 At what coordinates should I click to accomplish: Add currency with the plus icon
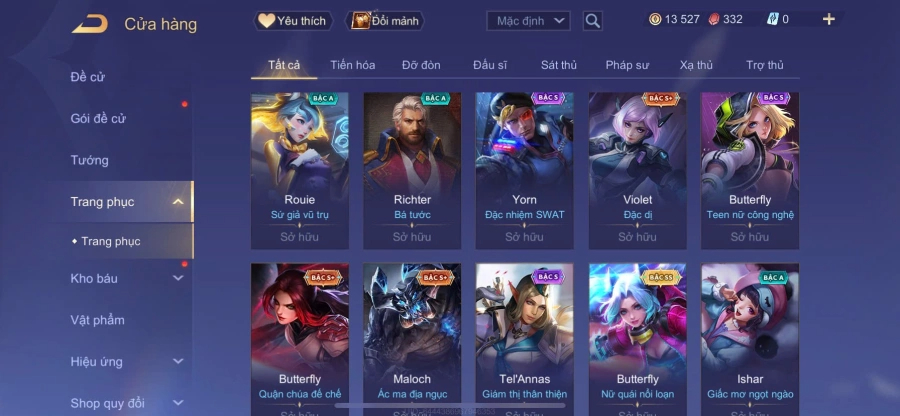click(828, 20)
